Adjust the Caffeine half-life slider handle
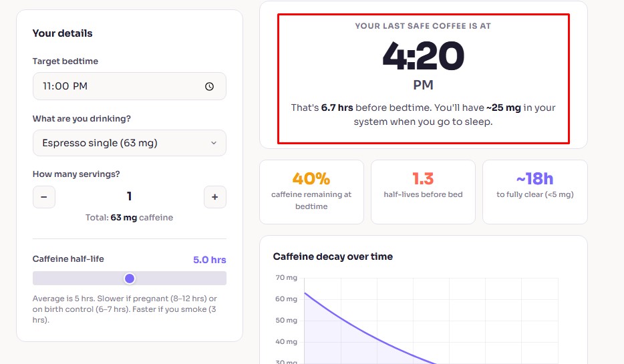 coord(130,279)
